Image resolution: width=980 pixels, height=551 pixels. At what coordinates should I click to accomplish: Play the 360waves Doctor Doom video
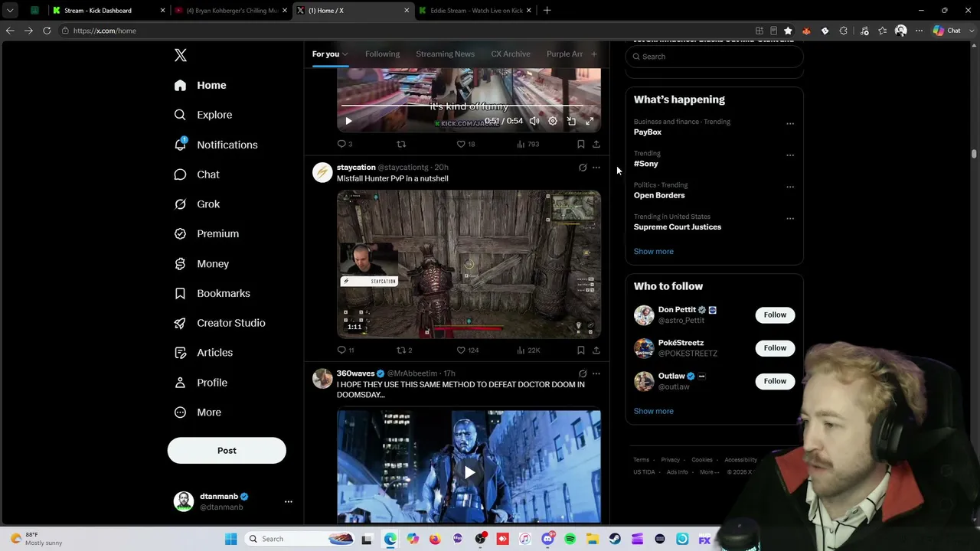click(469, 472)
